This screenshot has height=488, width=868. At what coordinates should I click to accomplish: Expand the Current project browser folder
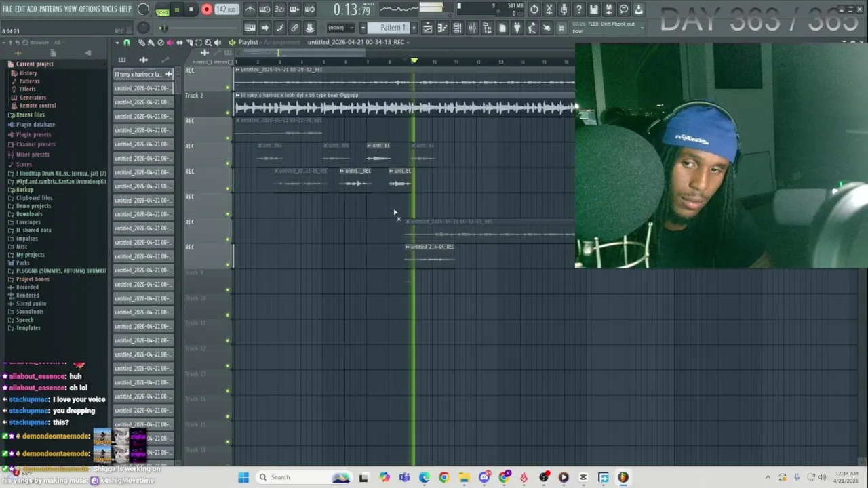click(34, 64)
